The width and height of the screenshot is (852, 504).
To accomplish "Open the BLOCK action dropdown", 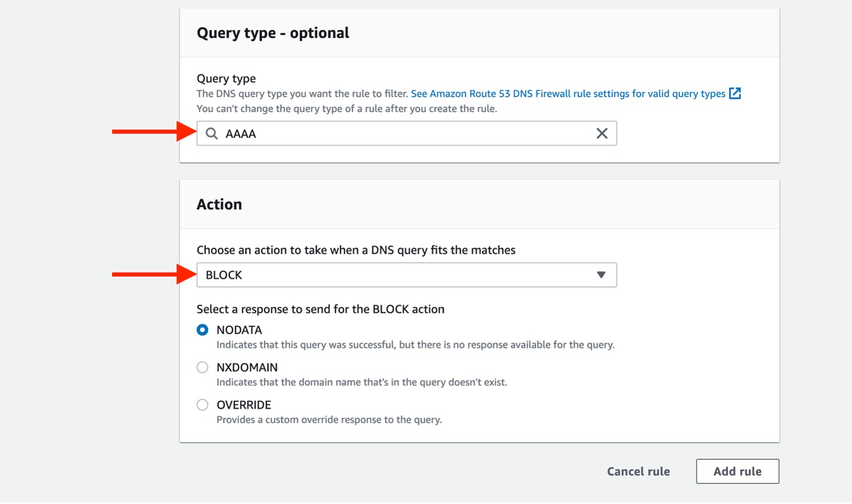I will click(x=406, y=275).
